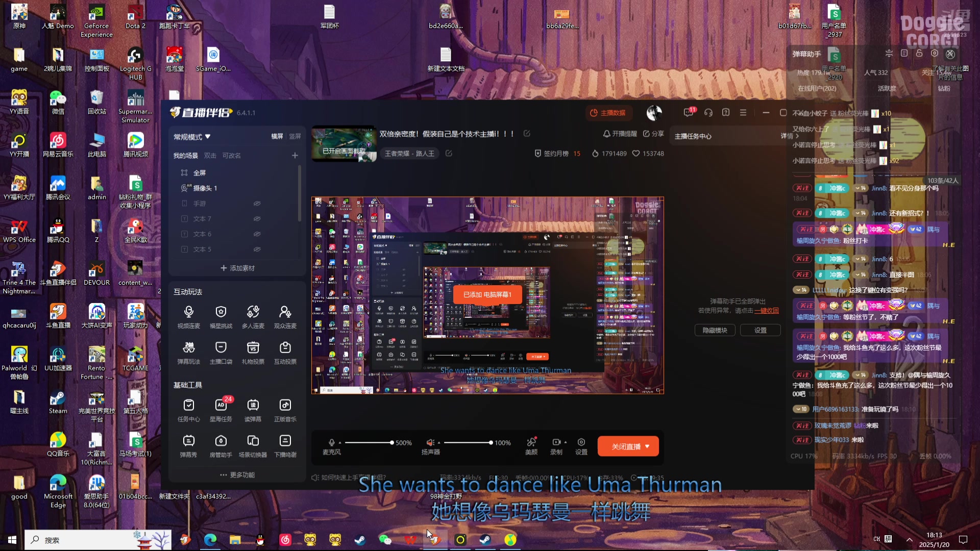Toggle visibility of 文本 6 source

(x=257, y=234)
